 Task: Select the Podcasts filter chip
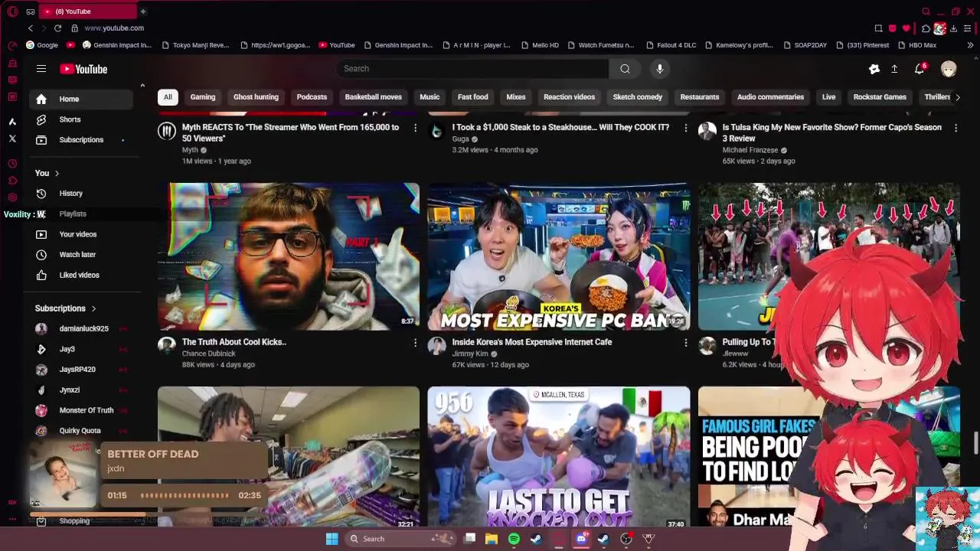coord(312,97)
